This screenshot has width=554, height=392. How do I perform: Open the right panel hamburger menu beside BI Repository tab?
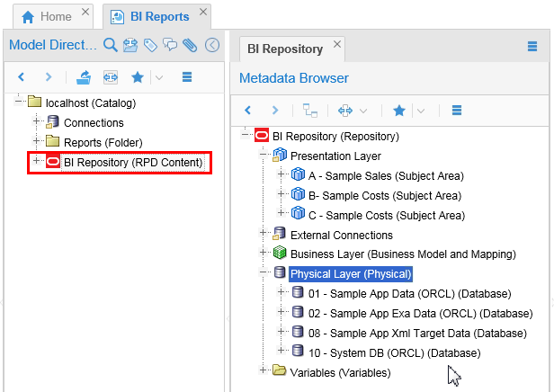click(x=532, y=46)
